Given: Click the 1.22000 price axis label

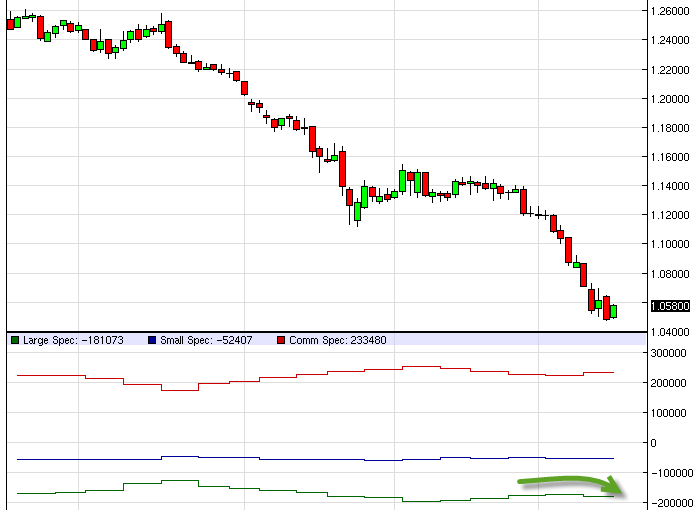Looking at the screenshot, I should (670, 70).
